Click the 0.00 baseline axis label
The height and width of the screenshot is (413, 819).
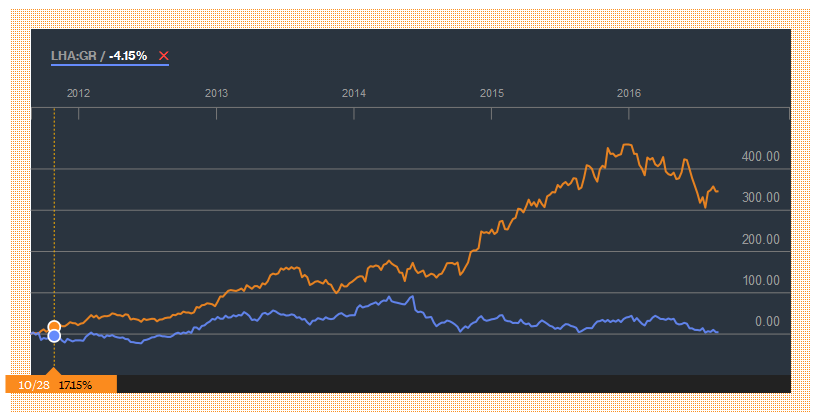(766, 321)
